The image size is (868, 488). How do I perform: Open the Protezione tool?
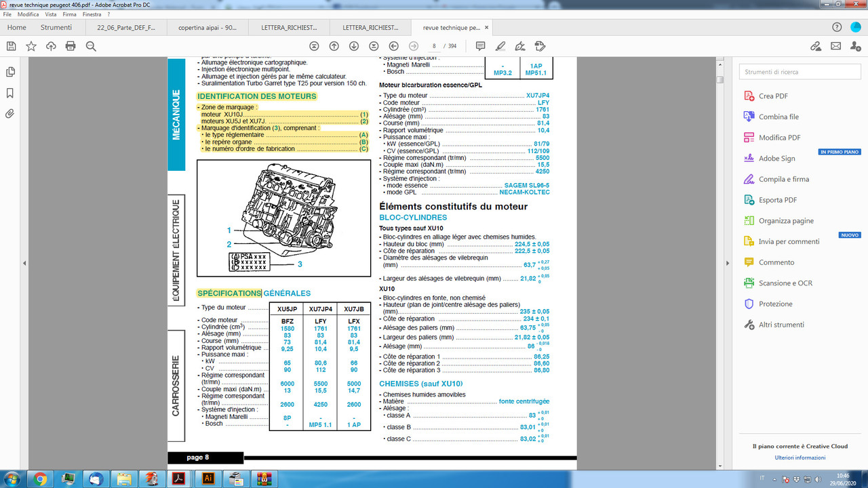pyautogui.click(x=775, y=304)
